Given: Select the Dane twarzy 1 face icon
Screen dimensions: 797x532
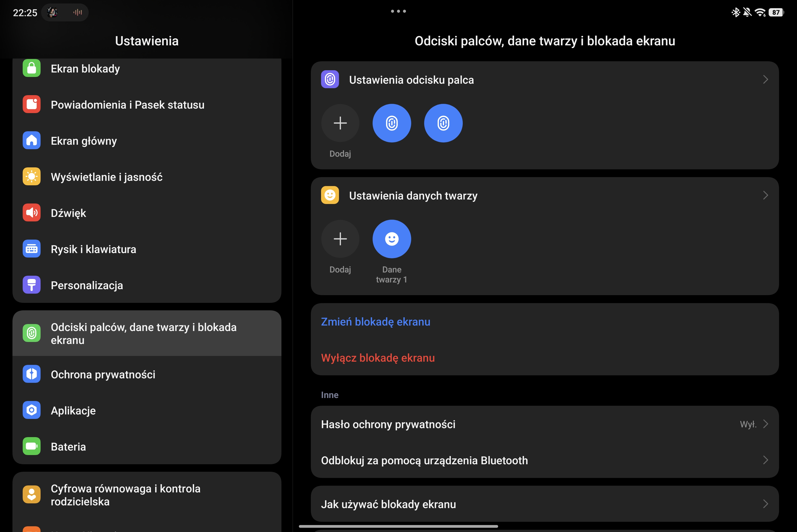Looking at the screenshot, I should 392,239.
